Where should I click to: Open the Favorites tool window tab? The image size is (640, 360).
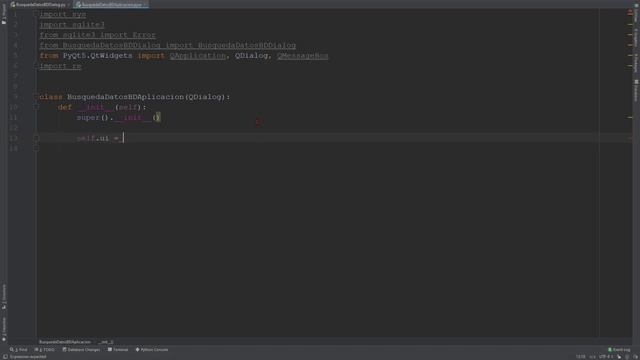click(4, 329)
